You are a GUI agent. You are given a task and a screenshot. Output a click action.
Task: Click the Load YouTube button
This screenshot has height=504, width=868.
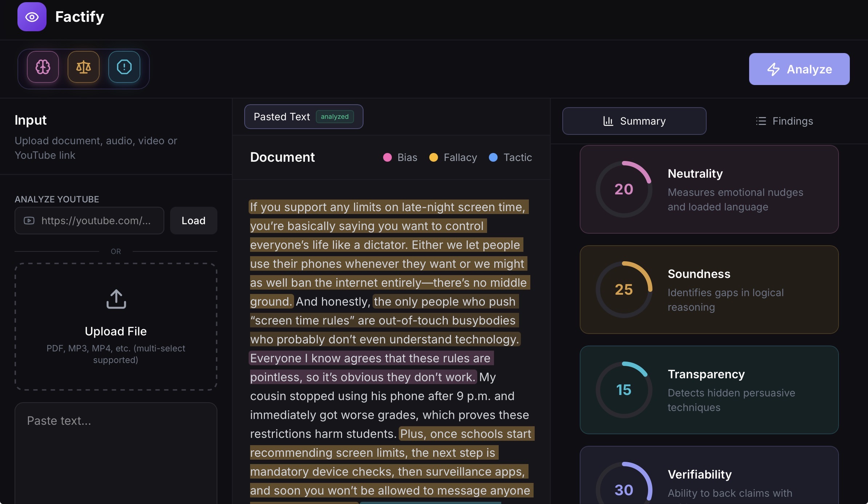pos(193,221)
